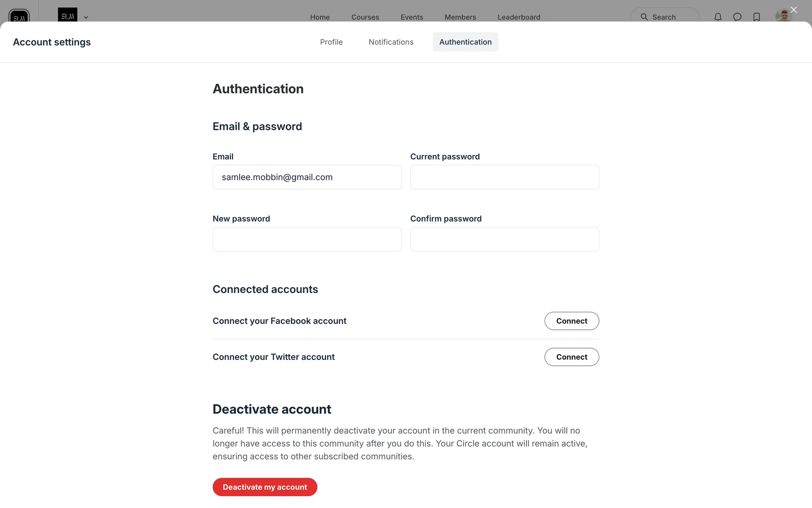Click into the Current password field
812x508 pixels.
(x=504, y=177)
